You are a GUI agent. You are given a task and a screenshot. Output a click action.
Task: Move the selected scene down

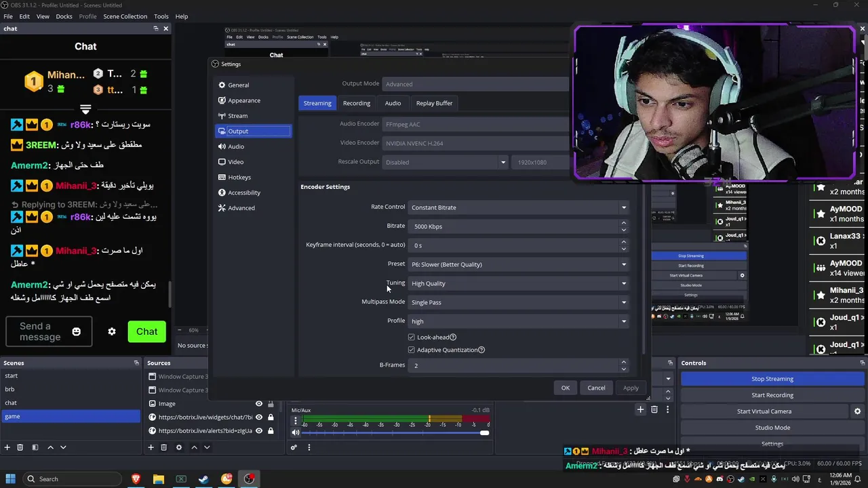63,447
